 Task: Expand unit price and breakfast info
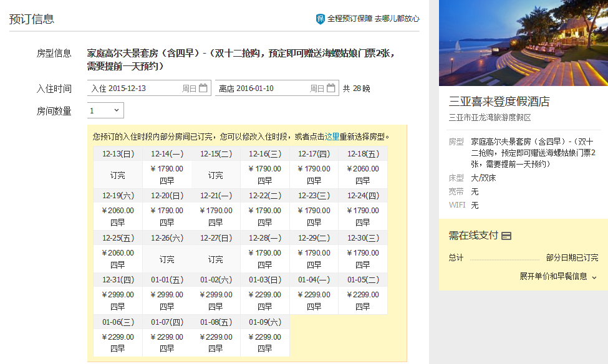pyautogui.click(x=558, y=276)
